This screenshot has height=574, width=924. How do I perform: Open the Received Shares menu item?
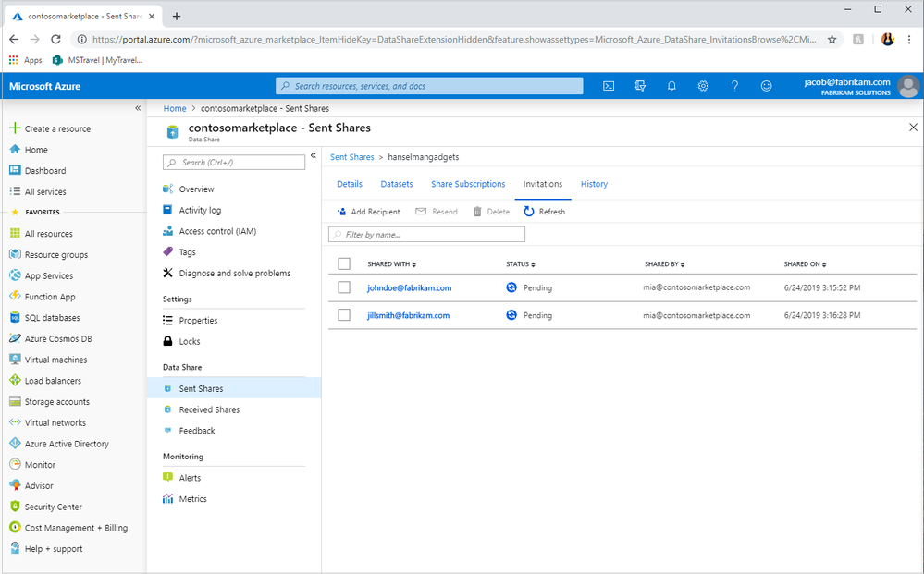tap(209, 409)
